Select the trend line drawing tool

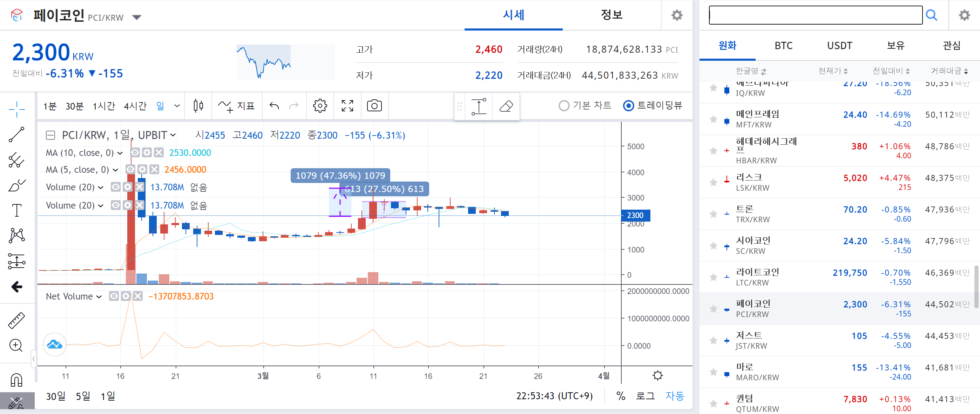click(x=17, y=134)
